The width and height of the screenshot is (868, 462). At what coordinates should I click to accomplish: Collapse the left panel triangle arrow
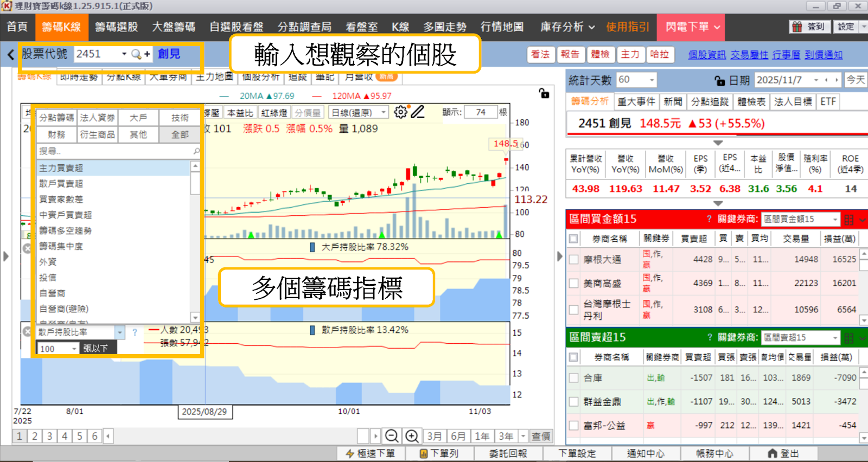click(6, 256)
